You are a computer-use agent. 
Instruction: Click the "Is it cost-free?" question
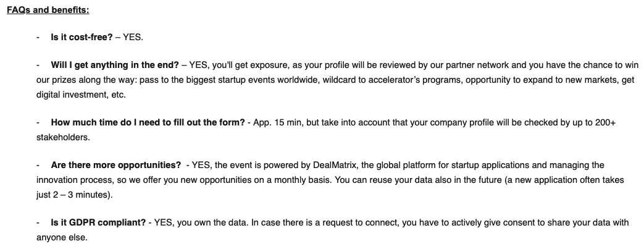(x=82, y=37)
